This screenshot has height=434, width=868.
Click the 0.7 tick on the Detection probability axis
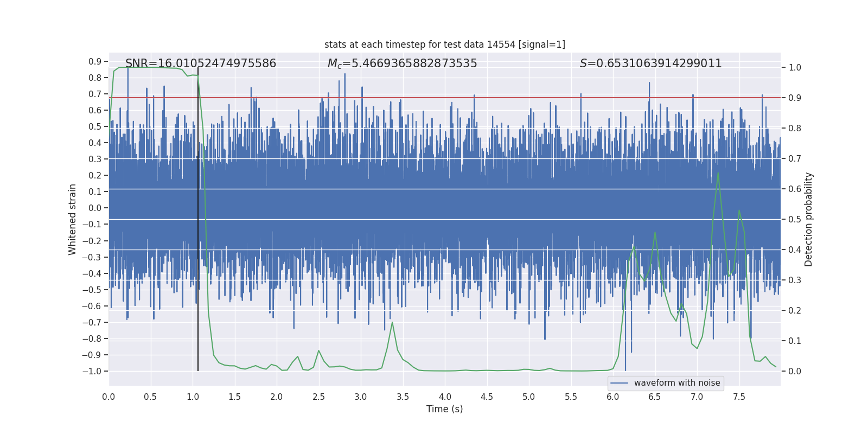[795, 159]
